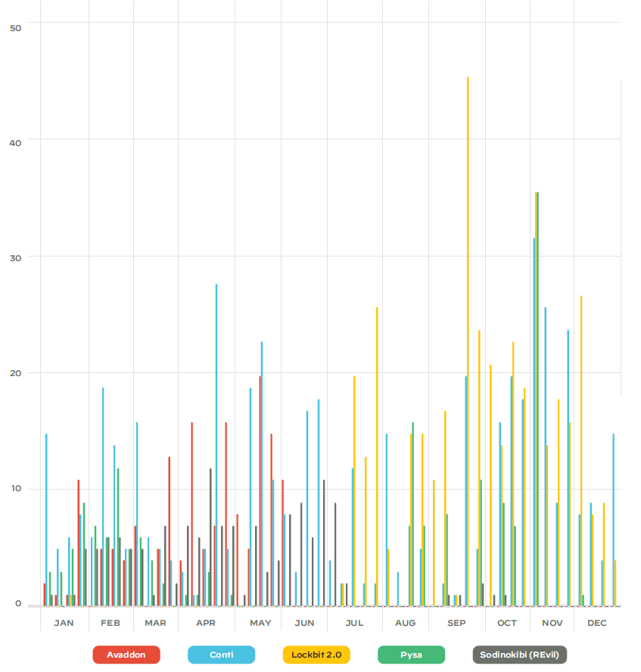Click the NOV month label
The image size is (641, 672).
click(x=552, y=623)
